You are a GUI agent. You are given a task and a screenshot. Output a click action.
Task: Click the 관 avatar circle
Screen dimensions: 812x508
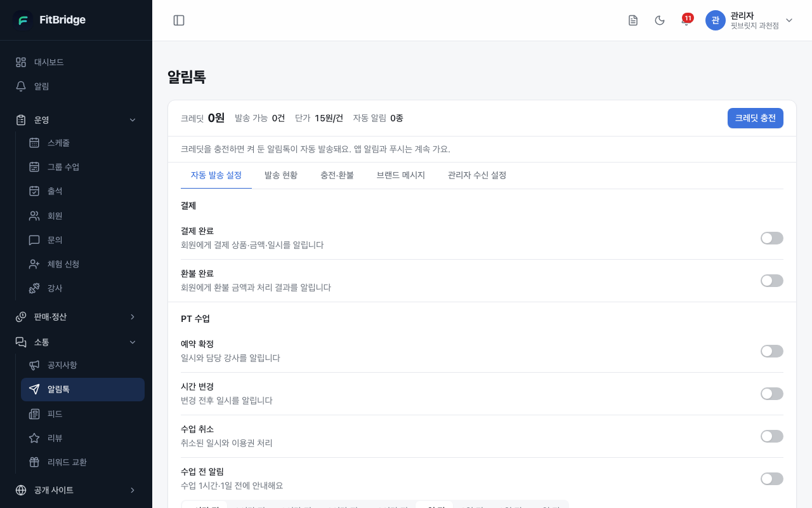click(x=716, y=20)
